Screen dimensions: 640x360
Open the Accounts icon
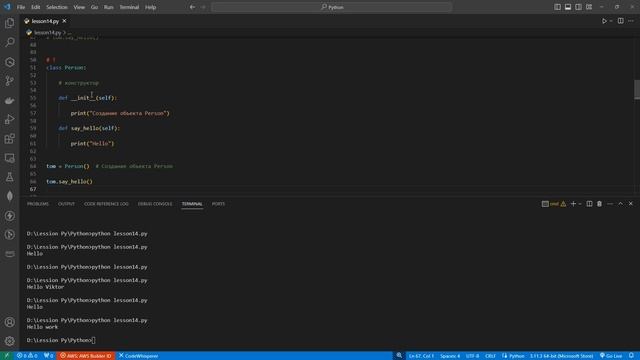9,322
